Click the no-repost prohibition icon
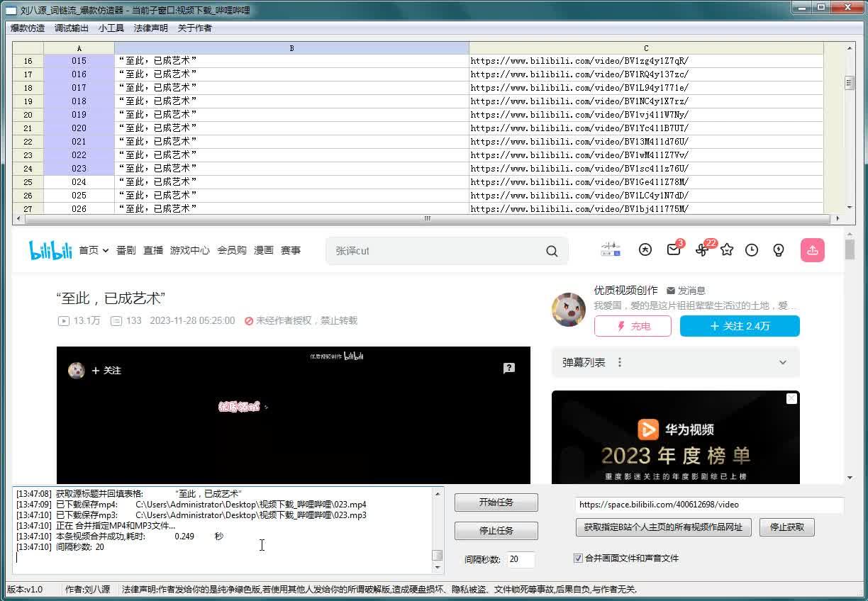Viewport: 868px width, 601px height. [x=249, y=321]
